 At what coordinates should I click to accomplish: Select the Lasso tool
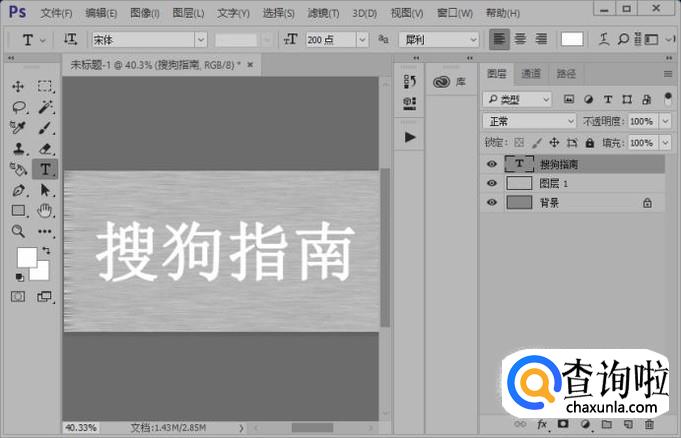pyautogui.click(x=19, y=107)
